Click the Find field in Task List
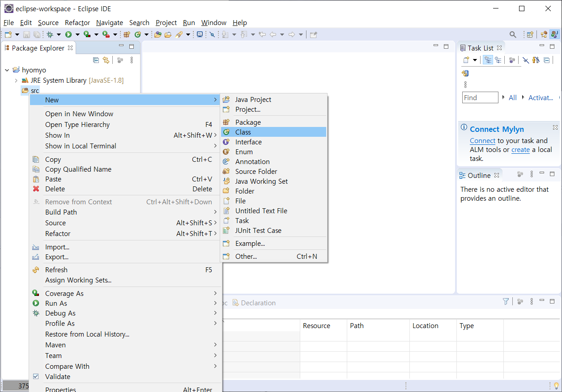 pyautogui.click(x=480, y=97)
